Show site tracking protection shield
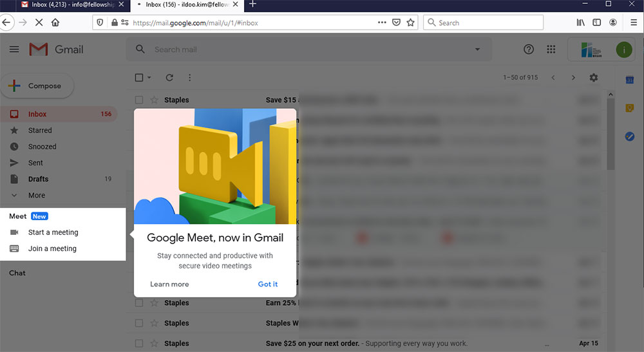This screenshot has height=352, width=644. (x=100, y=23)
